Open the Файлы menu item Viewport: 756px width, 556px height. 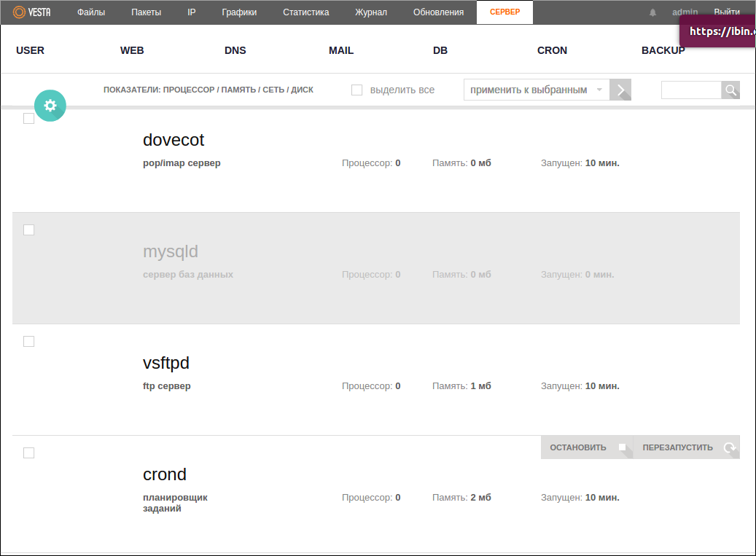[91, 12]
